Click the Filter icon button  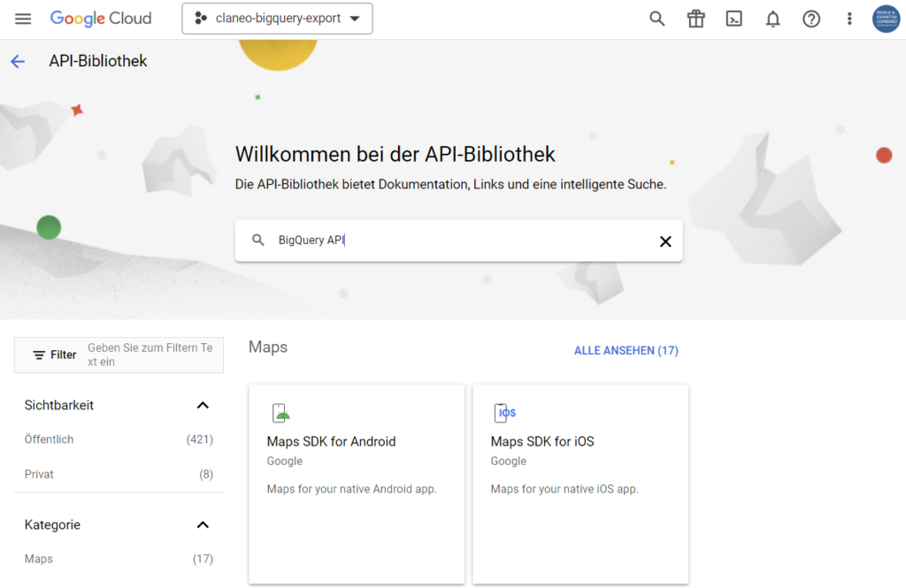(x=54, y=355)
